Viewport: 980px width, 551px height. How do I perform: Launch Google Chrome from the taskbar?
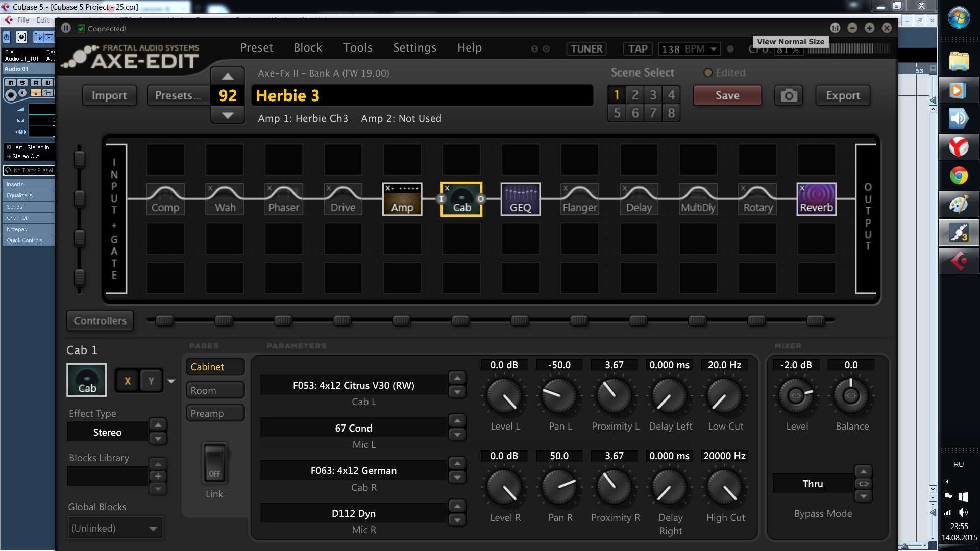pos(959,176)
